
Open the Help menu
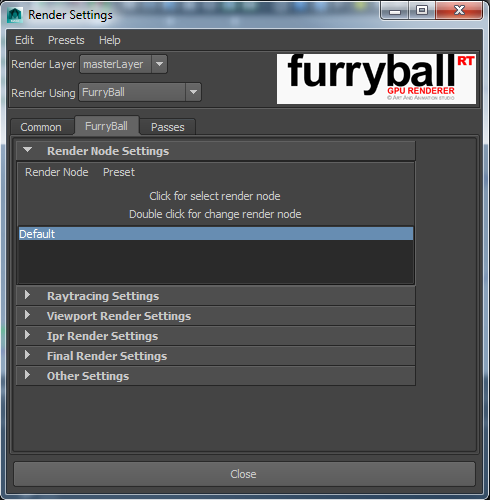[x=110, y=40]
